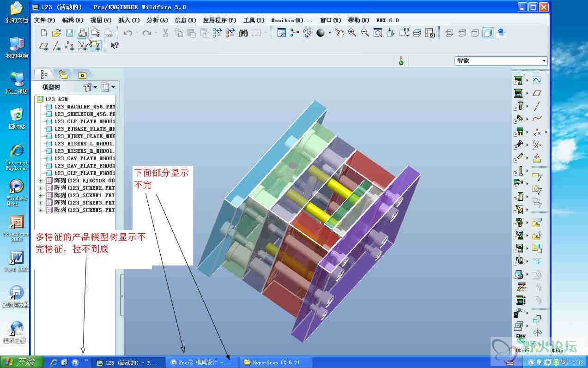588x368 pixels.
Task: Select the Datum Coordinate System tool
Action: [537, 145]
